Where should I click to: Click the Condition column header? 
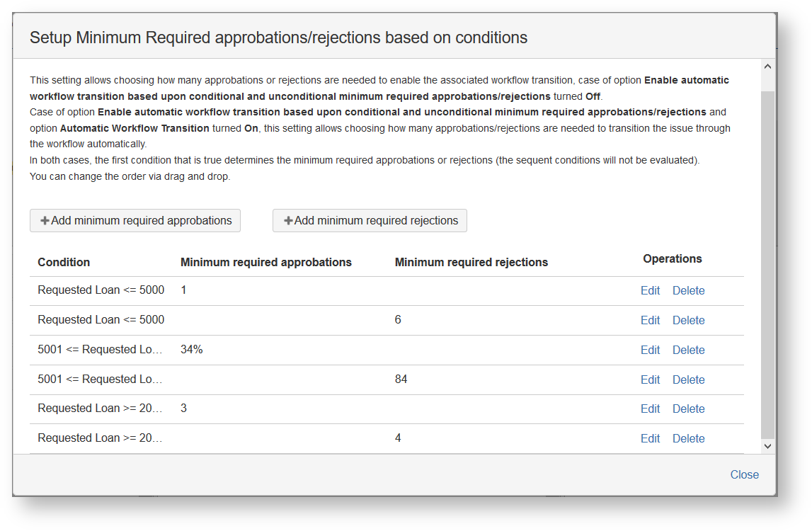point(64,263)
